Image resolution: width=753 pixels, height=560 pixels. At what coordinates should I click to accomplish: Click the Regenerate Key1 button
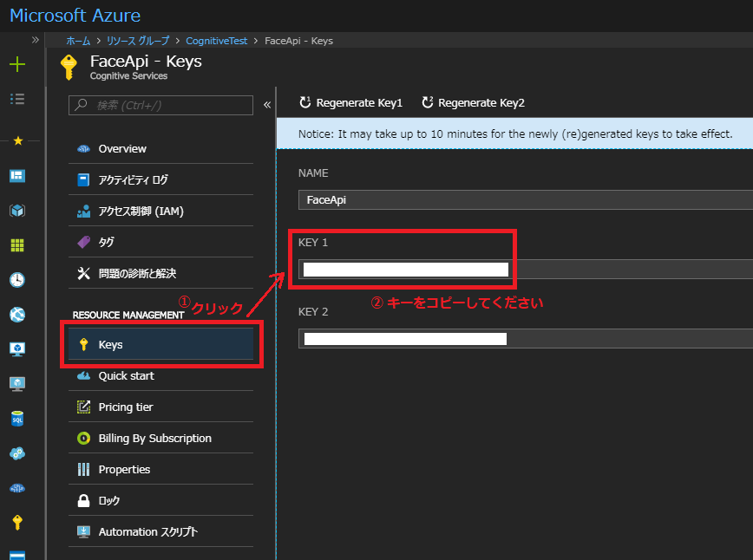(x=351, y=102)
